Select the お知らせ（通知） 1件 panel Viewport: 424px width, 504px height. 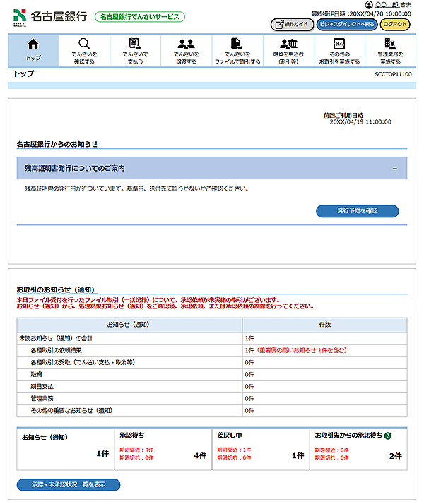click(x=64, y=450)
